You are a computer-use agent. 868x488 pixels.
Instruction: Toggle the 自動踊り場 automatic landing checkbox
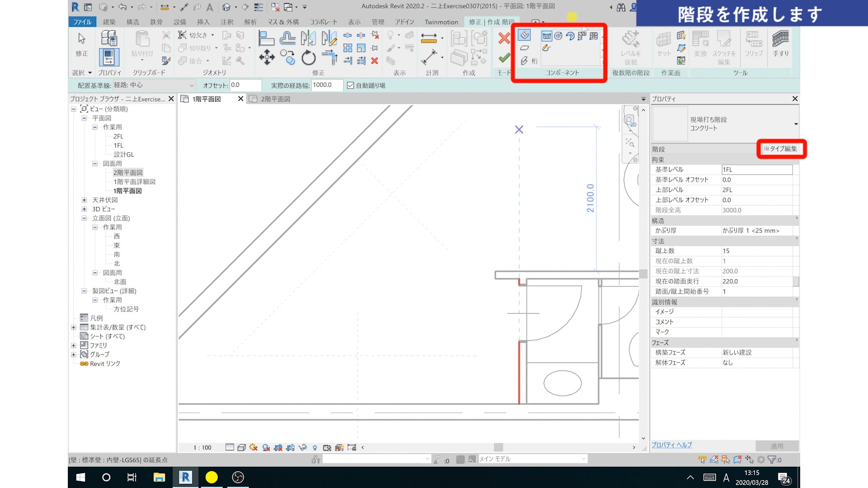tap(350, 85)
